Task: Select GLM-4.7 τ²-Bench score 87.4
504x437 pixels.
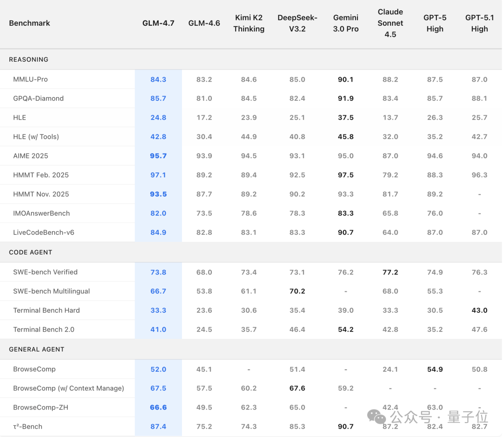Action: click(x=159, y=427)
